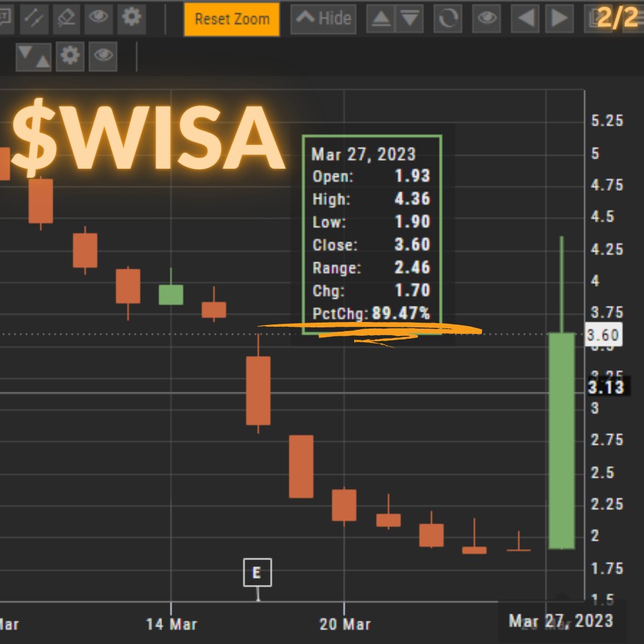Select the eraser tool in top toolbar
Screen dimensions: 644x644
pyautogui.click(x=67, y=18)
